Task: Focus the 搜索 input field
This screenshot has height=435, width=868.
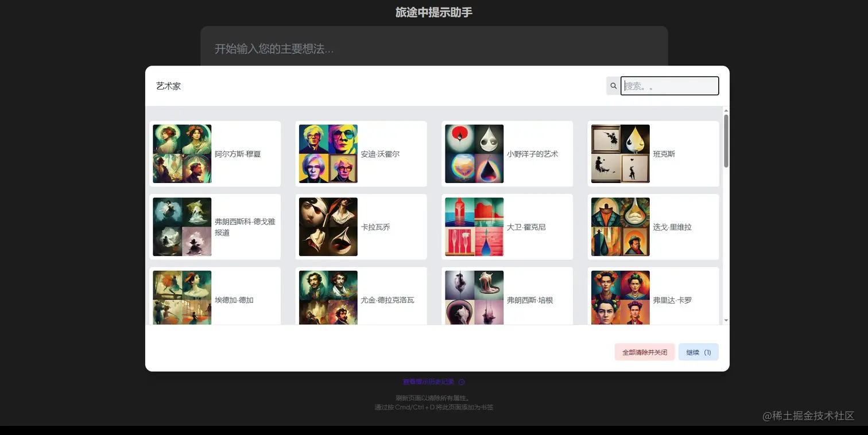Action: pyautogui.click(x=669, y=86)
